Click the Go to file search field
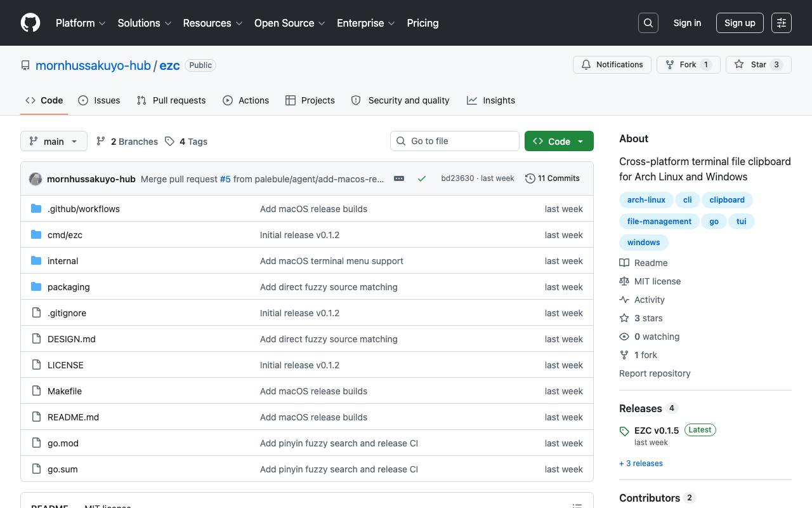This screenshot has width=812, height=508. tap(455, 141)
